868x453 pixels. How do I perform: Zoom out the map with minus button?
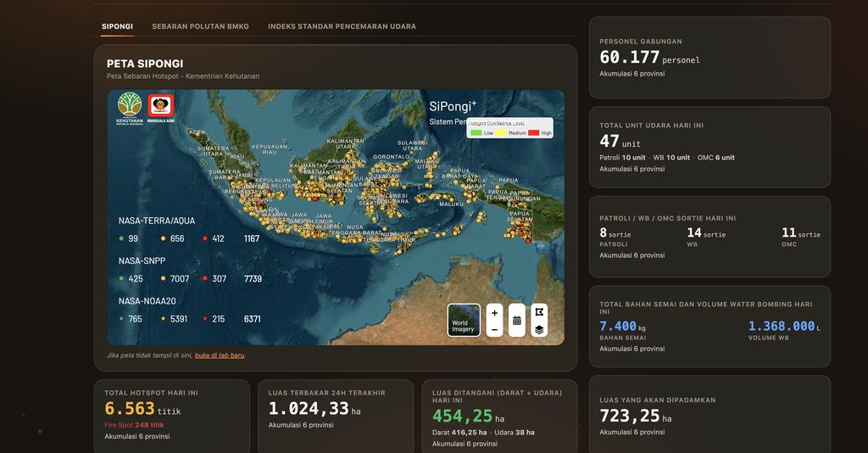(x=494, y=329)
